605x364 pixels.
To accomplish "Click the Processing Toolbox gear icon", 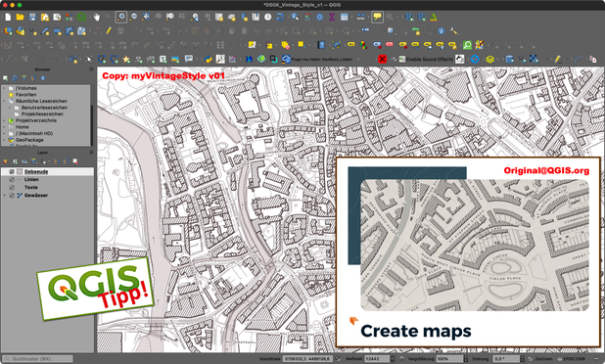I will click(319, 17).
